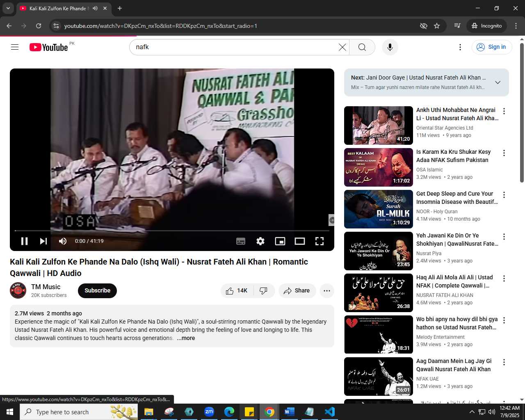The width and height of the screenshot is (525, 420).
Task: Open third-party cookies blocked eye icon
Action: 424,26
